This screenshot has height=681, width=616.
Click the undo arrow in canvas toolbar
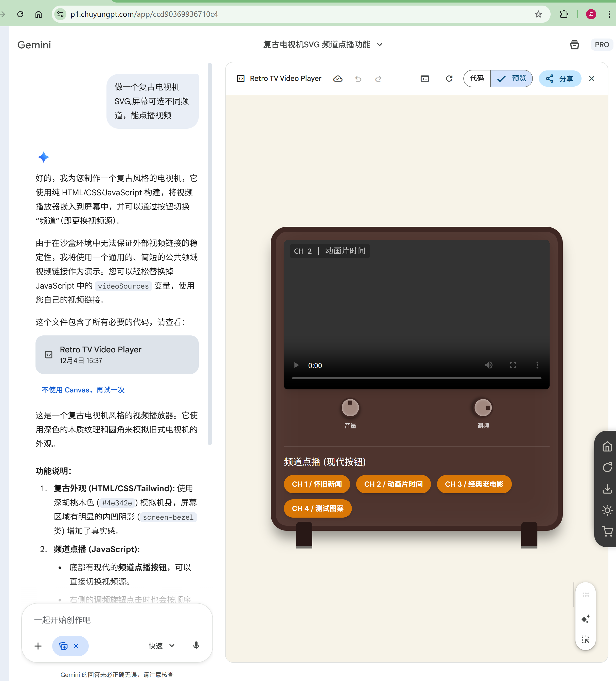(x=358, y=79)
